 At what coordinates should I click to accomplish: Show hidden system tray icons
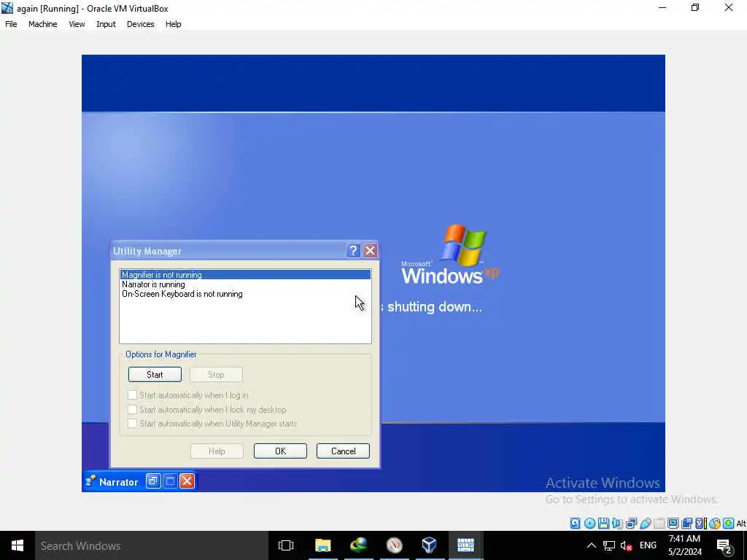591,545
